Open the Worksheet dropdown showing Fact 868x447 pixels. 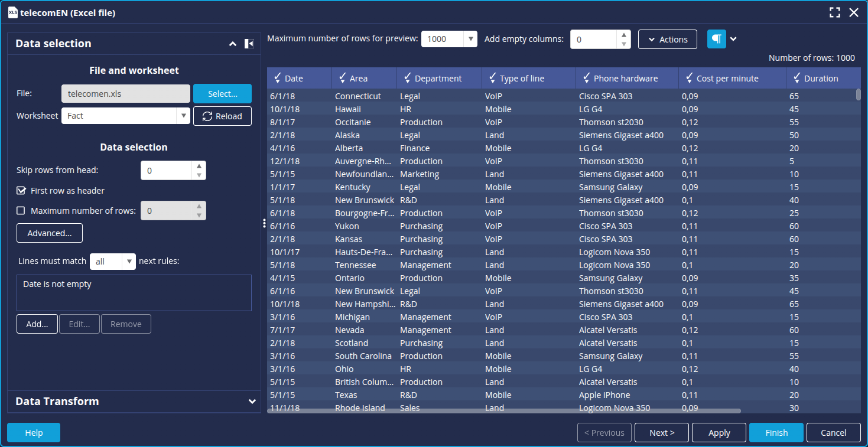(x=183, y=116)
